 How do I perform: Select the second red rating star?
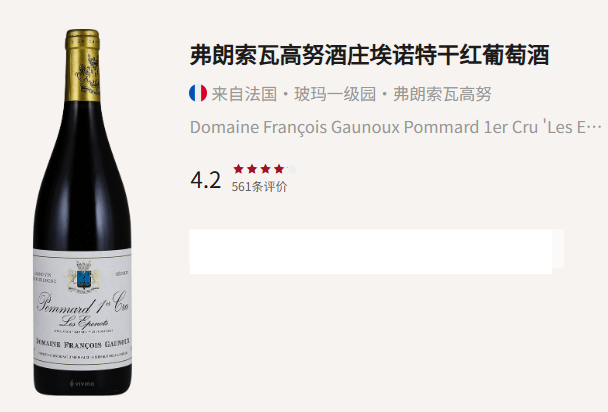click(x=252, y=169)
